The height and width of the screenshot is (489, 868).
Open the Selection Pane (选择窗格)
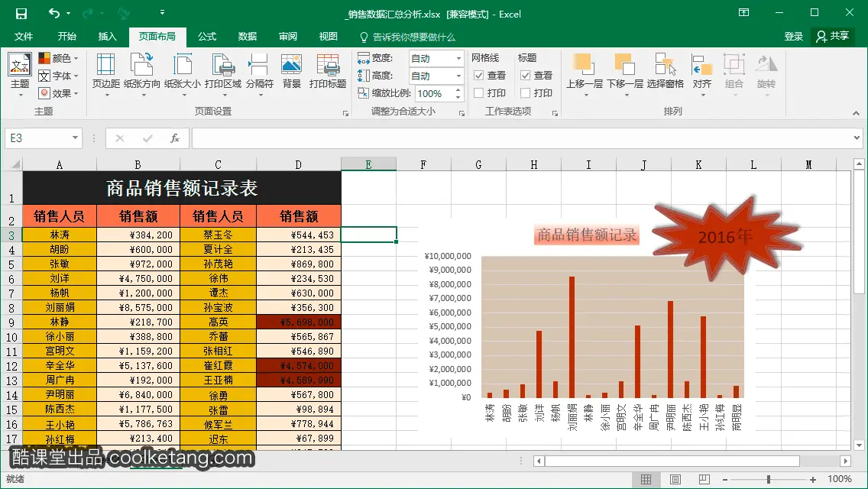[x=666, y=71]
